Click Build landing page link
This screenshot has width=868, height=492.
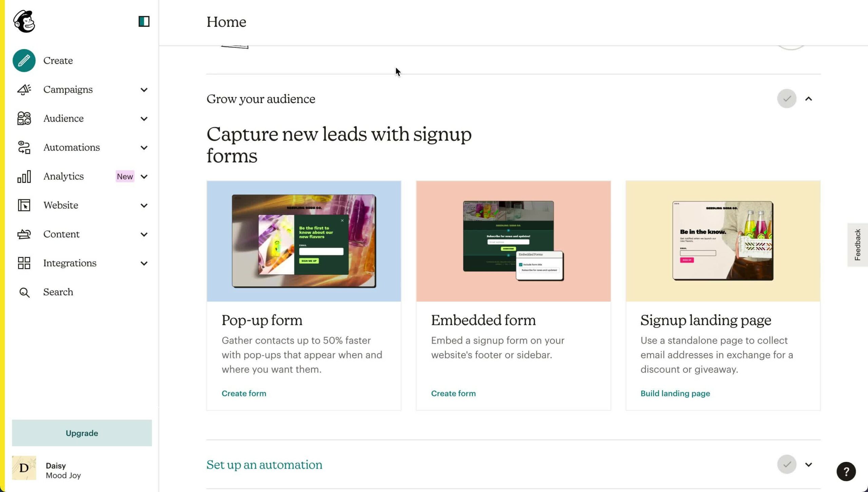[675, 393]
